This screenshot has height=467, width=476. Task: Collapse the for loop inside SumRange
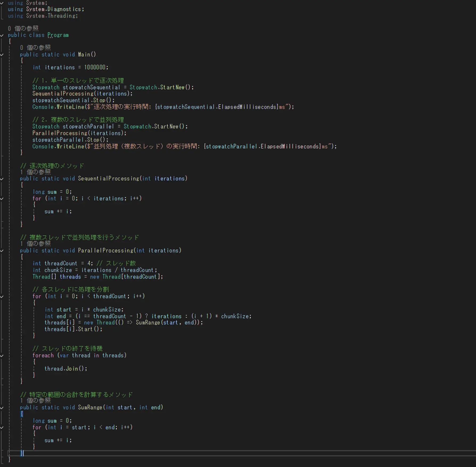(2, 427)
